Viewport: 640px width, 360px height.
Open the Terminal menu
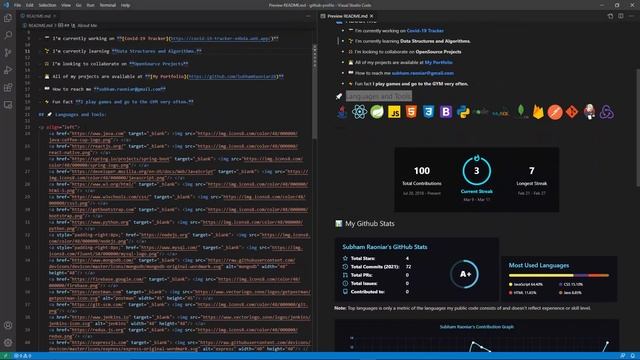point(108,5)
